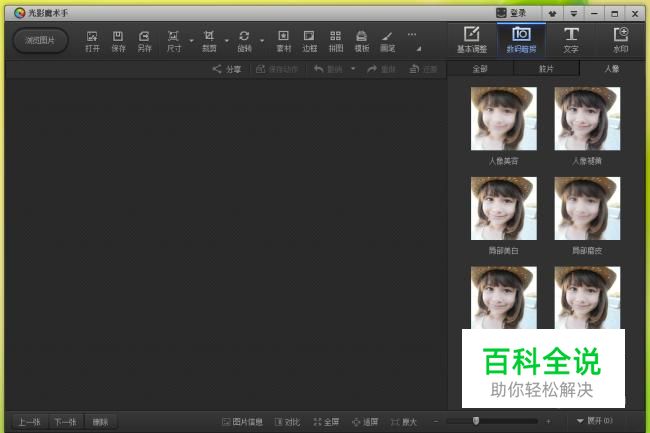Click the 下一张 (Next image) button
The width and height of the screenshot is (650, 433).
click(65, 422)
